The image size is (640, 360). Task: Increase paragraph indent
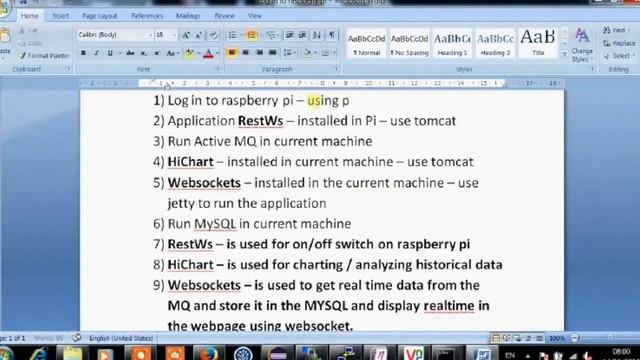tap(302, 35)
